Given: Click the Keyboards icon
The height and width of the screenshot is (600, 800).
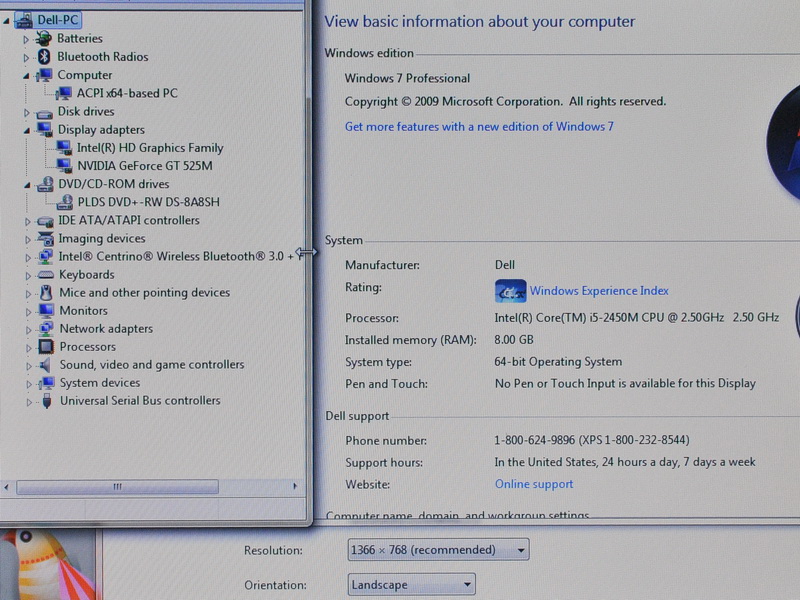Looking at the screenshot, I should [x=45, y=275].
